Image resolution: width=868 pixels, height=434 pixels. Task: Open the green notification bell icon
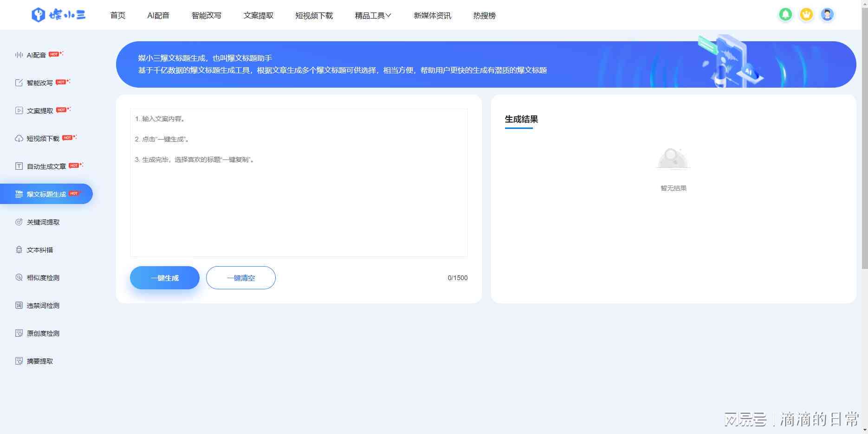pos(785,15)
